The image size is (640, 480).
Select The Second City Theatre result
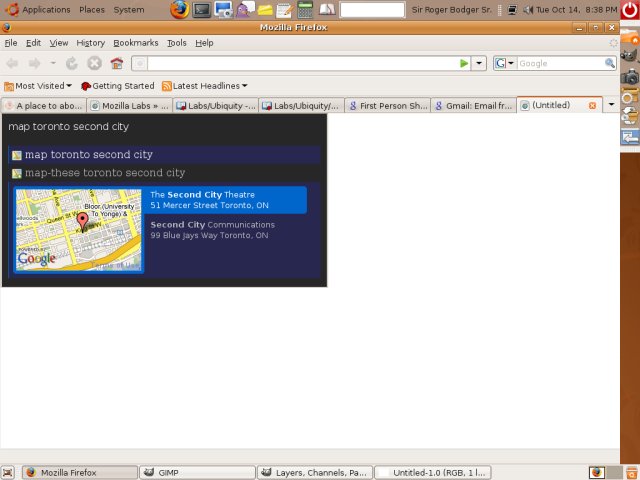click(x=226, y=200)
